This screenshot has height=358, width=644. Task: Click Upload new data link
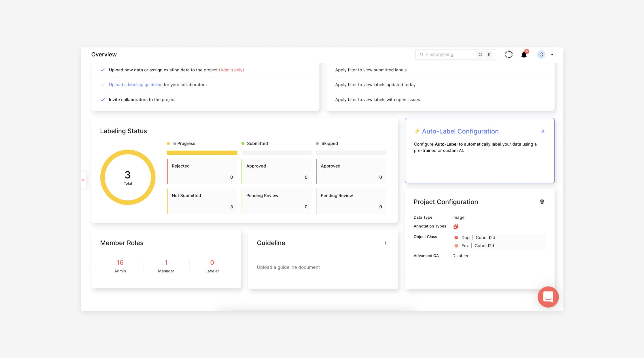click(126, 70)
